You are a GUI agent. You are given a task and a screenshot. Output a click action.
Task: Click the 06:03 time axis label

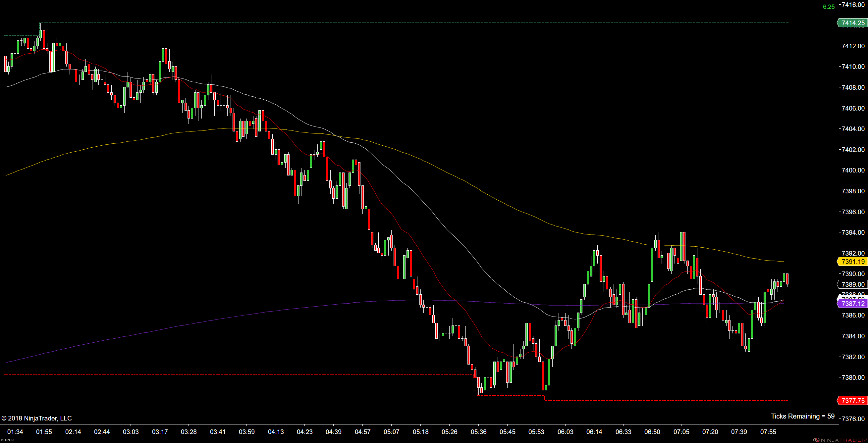click(x=566, y=432)
